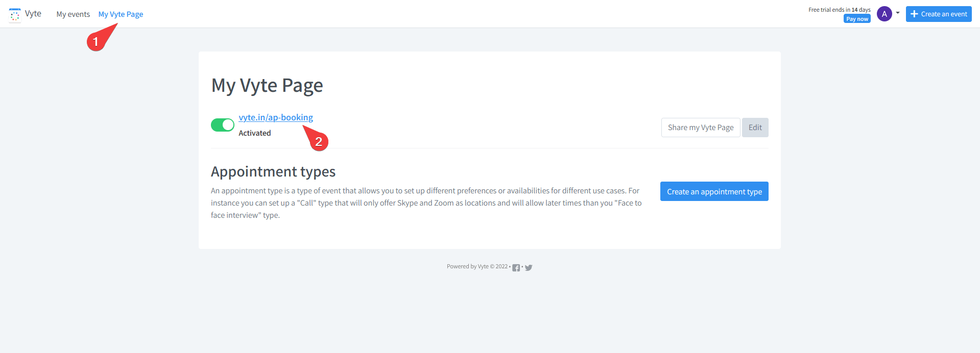Open the Facebook icon in footer
The width and height of the screenshot is (980, 353).
(516, 268)
